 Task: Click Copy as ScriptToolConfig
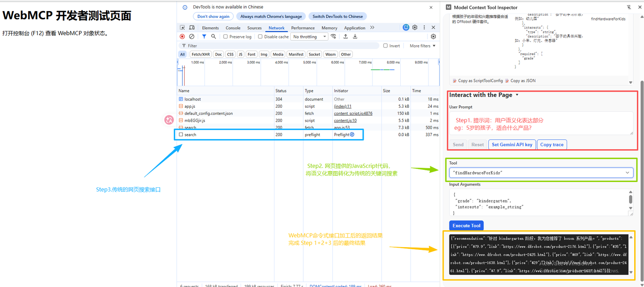pyautogui.click(x=478, y=81)
